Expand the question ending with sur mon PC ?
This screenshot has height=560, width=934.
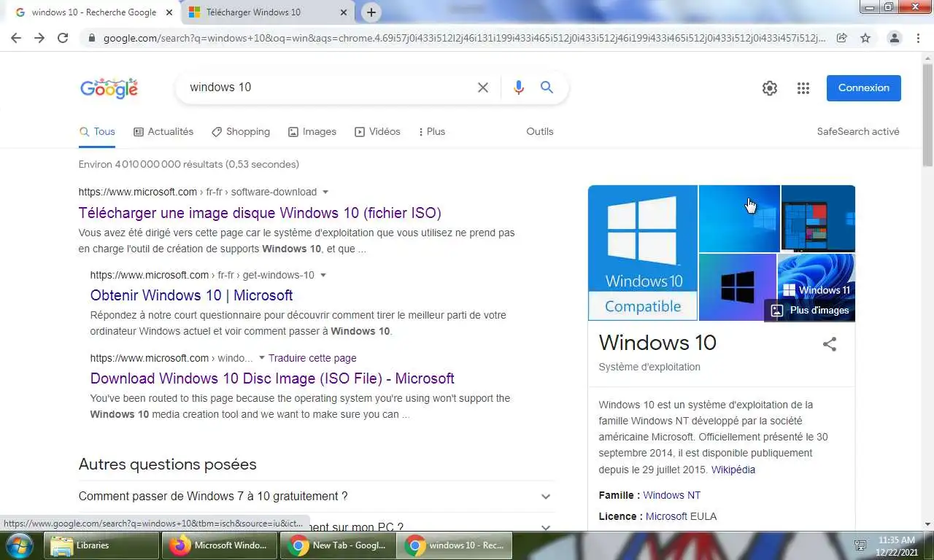(316, 526)
